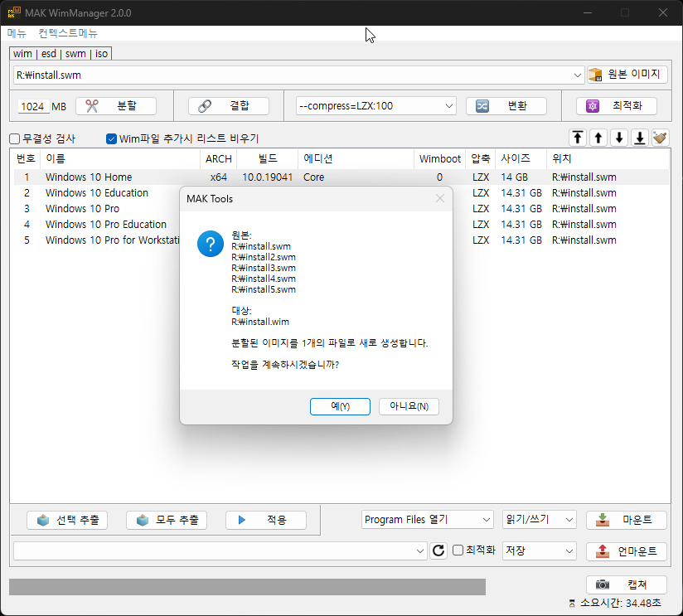Sort by Wimboot column header
Screen dimensions: 683x616
[x=439, y=158]
